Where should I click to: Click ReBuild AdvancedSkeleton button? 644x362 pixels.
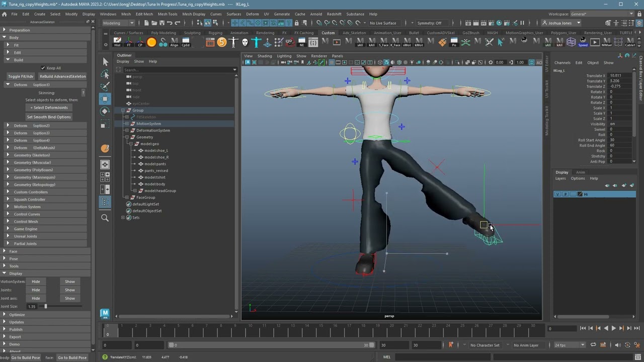tap(63, 76)
